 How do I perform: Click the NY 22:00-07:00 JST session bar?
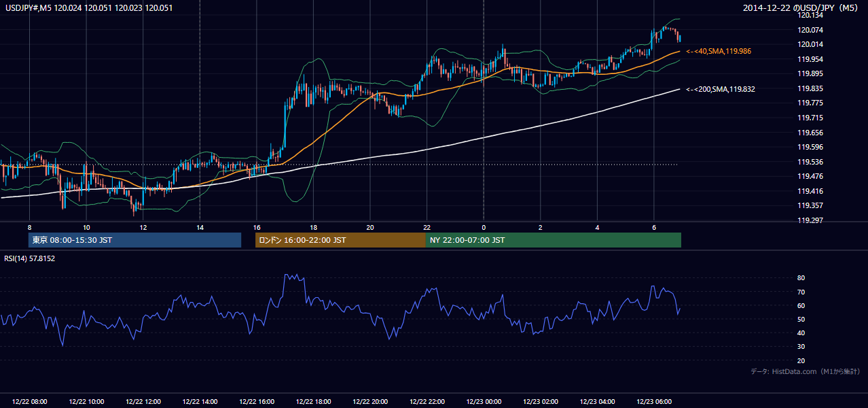tap(554, 240)
